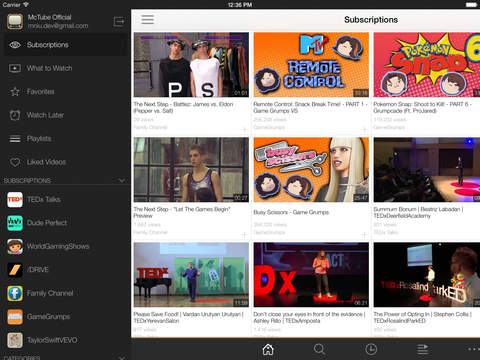The image size is (480, 360).
Task: Play Please Save Food TEDx thumbnail
Action: [x=191, y=275]
